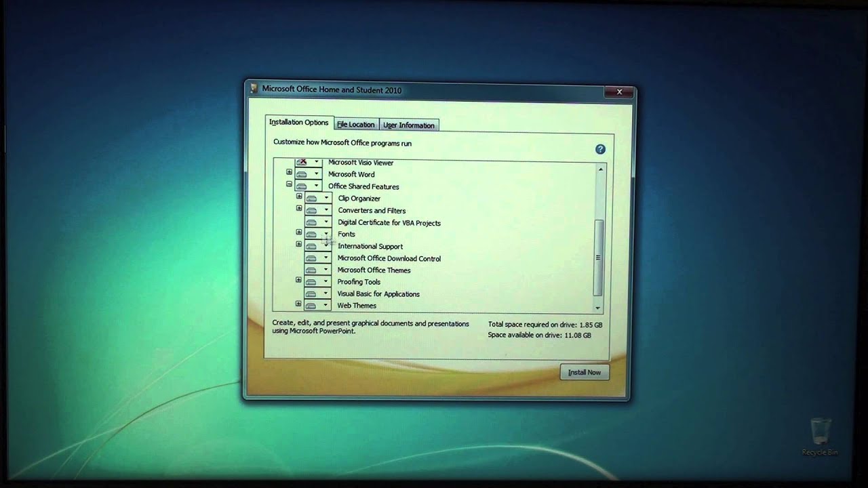Select the Microsoft Visio Viewer label
Image resolution: width=868 pixels, height=488 pixels.
pos(361,163)
